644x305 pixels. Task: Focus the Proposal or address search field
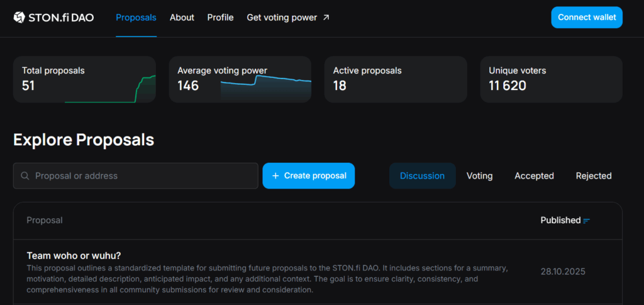[142, 176]
